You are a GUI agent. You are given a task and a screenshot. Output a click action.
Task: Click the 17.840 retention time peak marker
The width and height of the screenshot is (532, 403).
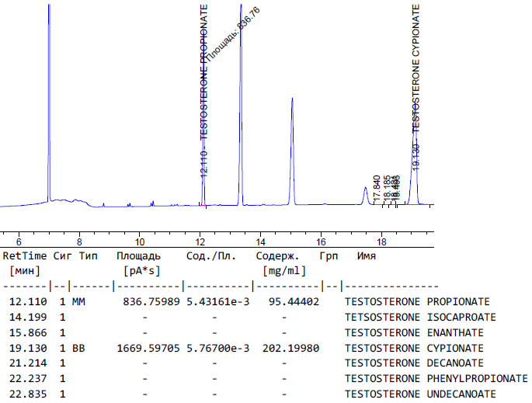click(377, 189)
